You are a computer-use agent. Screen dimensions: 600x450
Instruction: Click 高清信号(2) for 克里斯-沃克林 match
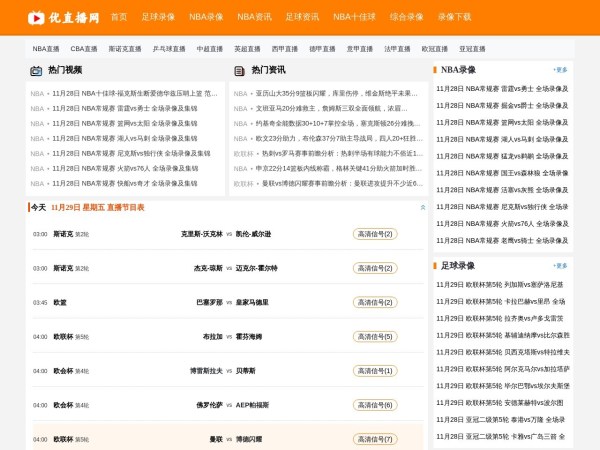point(375,234)
